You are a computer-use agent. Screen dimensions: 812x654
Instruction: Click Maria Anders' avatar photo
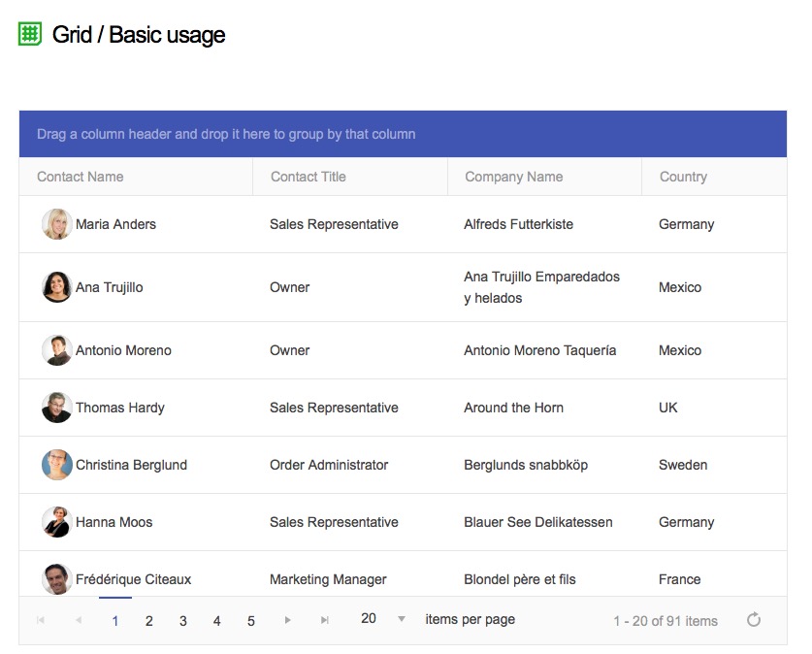coord(57,224)
